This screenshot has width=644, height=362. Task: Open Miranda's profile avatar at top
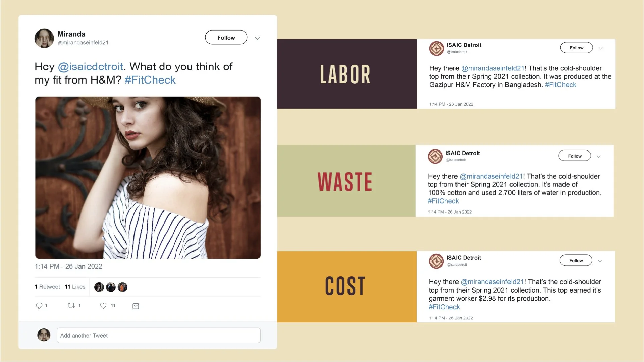[x=44, y=38]
